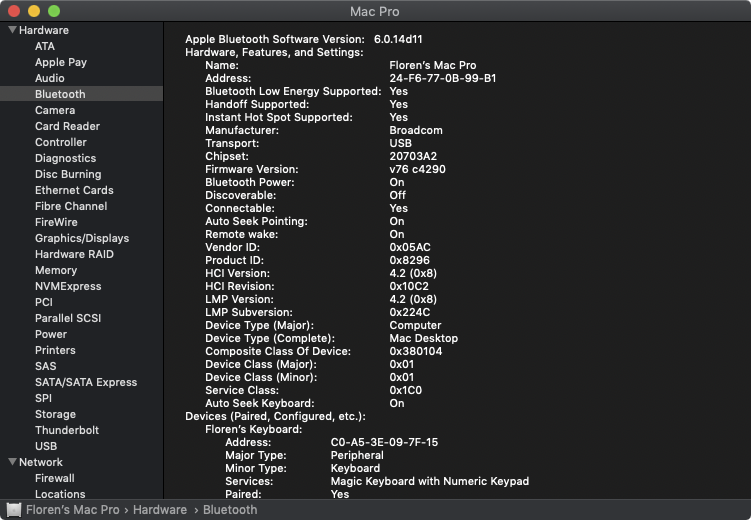Click the LMP Subversion value 0x224C
The image size is (751, 520).
pyautogui.click(x=410, y=312)
